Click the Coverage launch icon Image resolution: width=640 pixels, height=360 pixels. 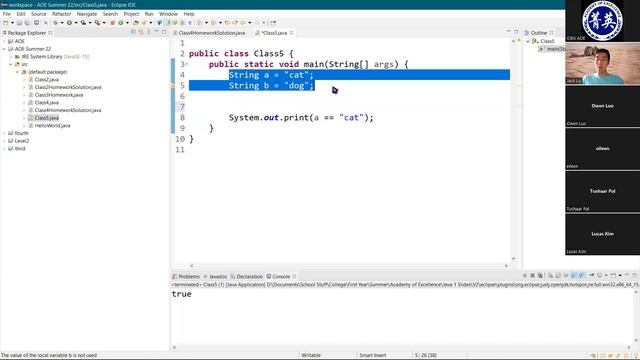(83, 23)
